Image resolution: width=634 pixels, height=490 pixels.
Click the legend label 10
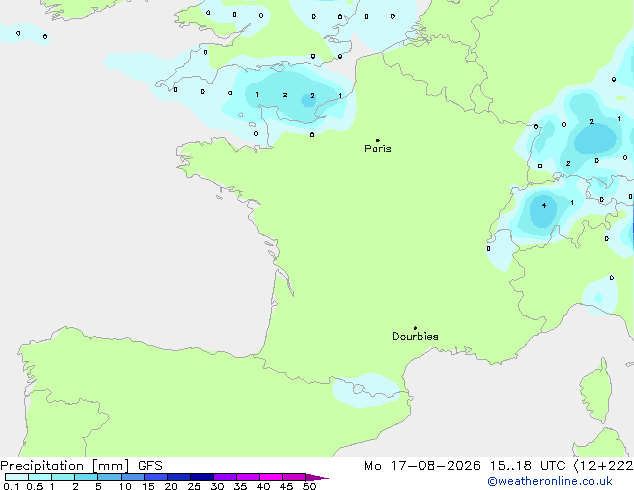coord(125,486)
